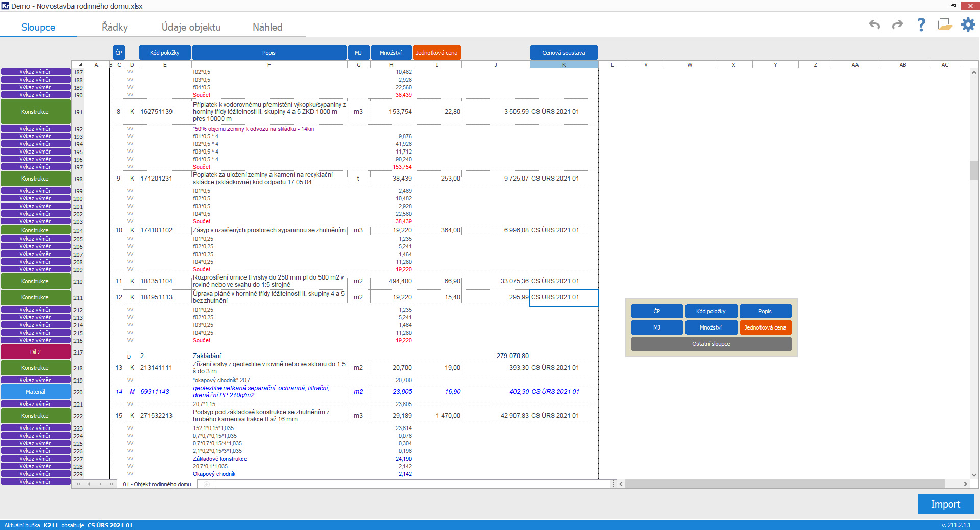980x530 pixels.
Task: Click the magenta Díl 2 row label
Action: [x=35, y=352]
